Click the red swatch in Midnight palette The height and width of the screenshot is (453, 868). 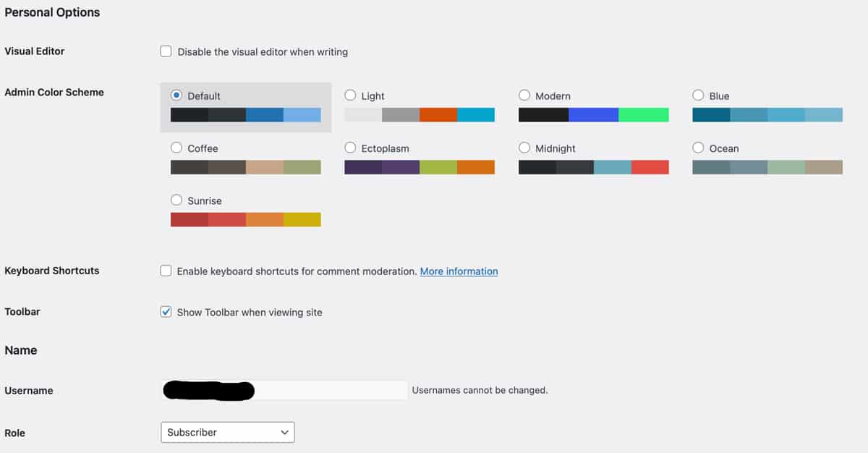[x=650, y=167]
